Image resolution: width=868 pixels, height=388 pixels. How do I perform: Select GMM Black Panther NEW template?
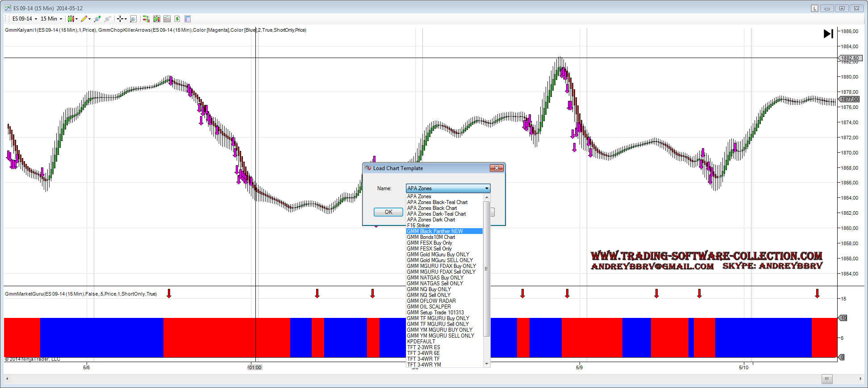point(435,231)
